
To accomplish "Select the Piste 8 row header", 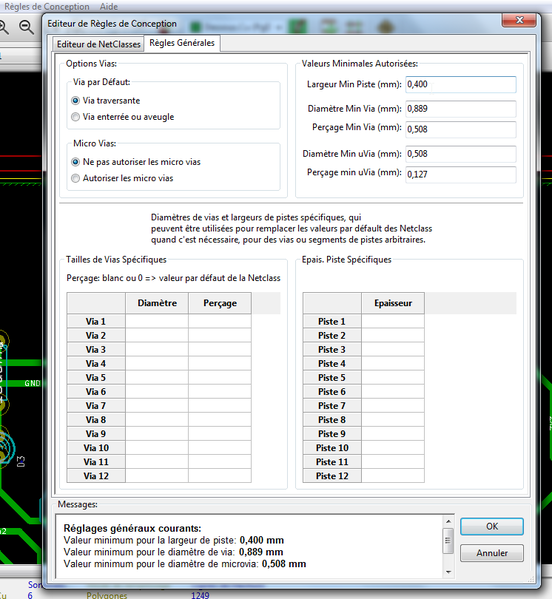I will (332, 420).
